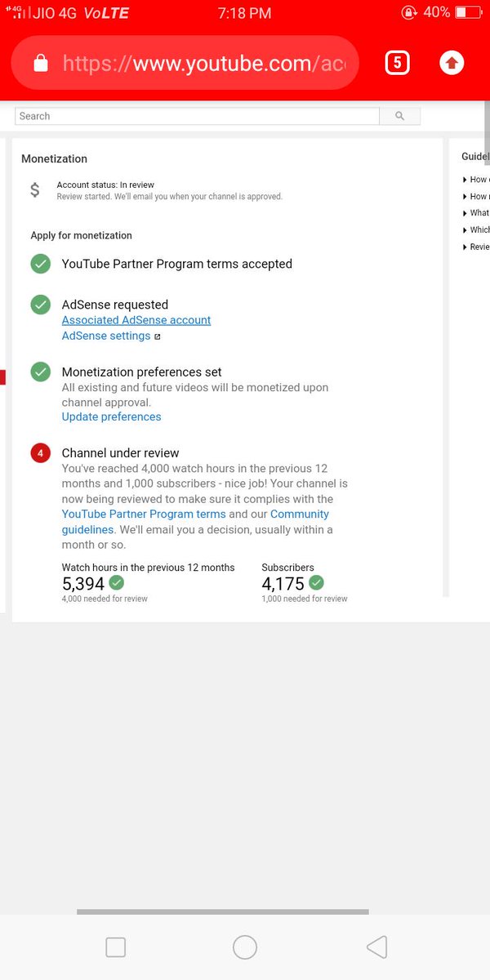Tap the Android home circle button
This screenshot has width=490, height=980.
245,947
